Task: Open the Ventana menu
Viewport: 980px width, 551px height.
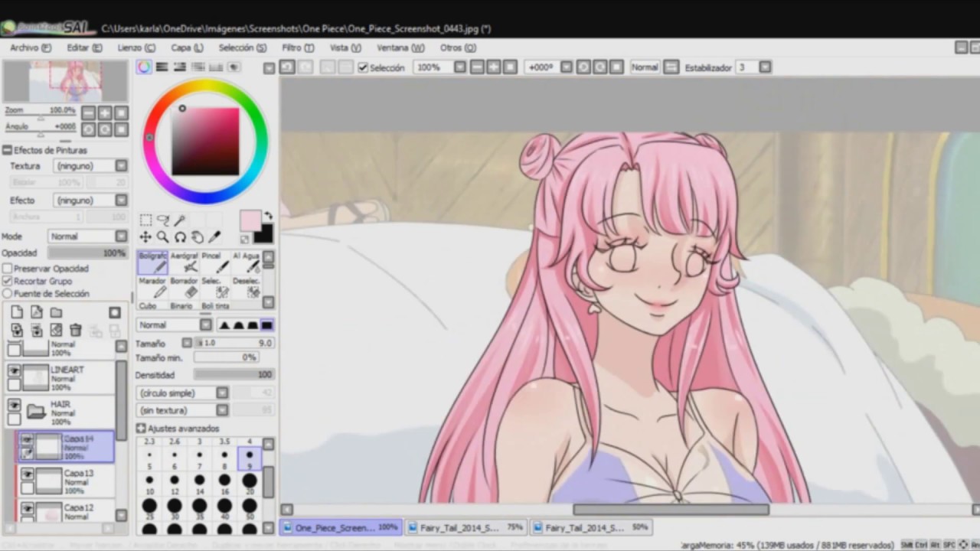Action: 400,47
